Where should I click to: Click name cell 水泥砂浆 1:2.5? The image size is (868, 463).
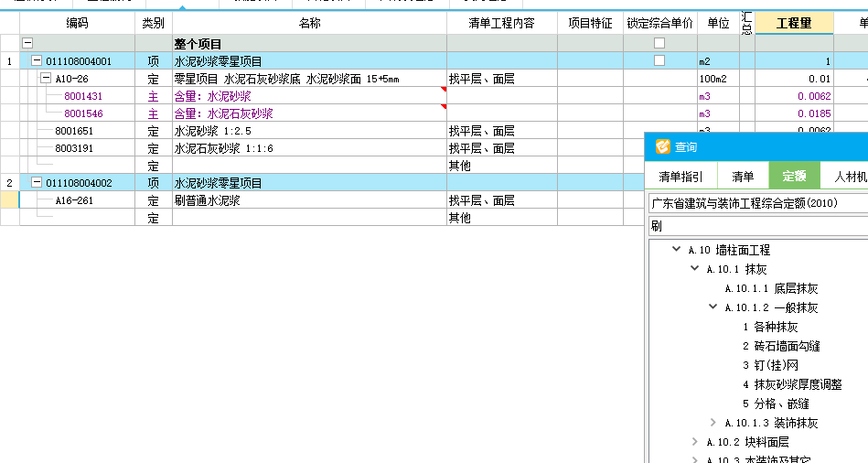[x=309, y=131]
